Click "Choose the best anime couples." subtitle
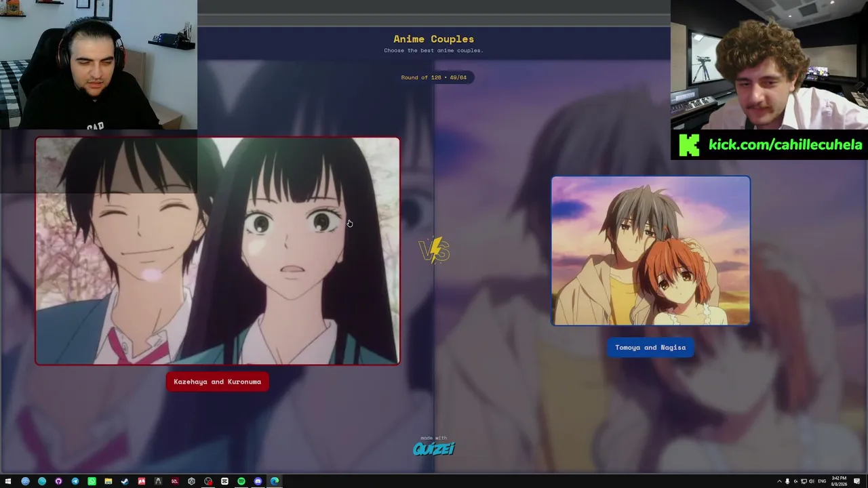The image size is (868, 488). pos(434,50)
